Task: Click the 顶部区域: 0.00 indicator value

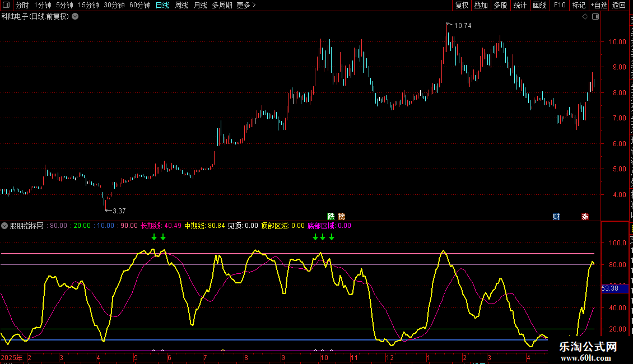Action: click(x=282, y=226)
